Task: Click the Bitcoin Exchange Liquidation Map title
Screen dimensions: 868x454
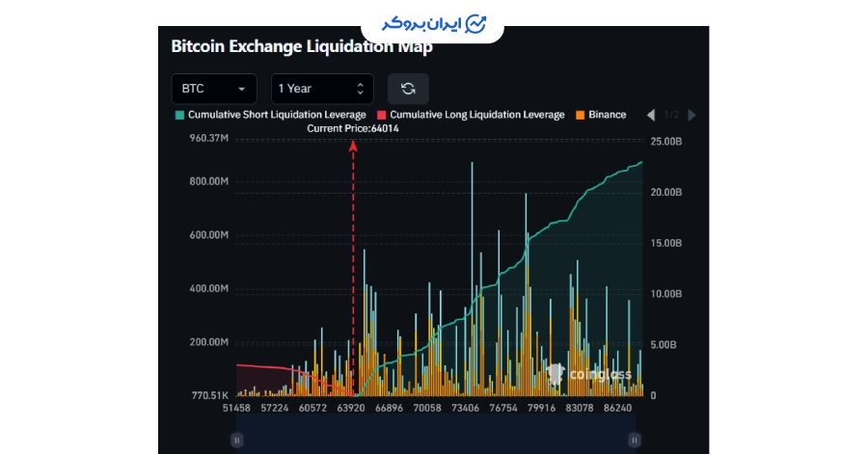Action: coord(302,46)
